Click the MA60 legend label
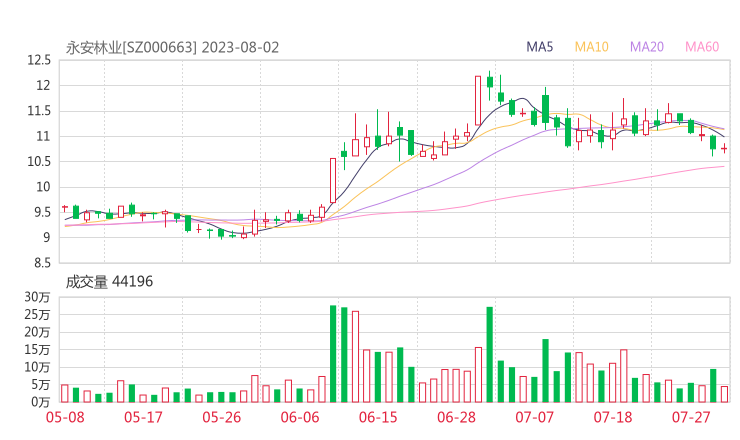 (702, 47)
